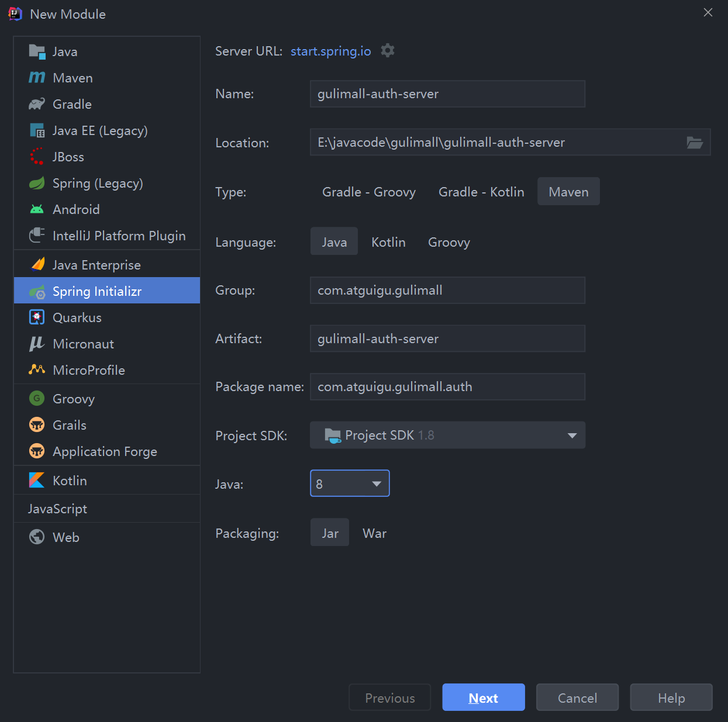The height and width of the screenshot is (722, 728).
Task: Select Quarkus in module list
Action: click(x=107, y=317)
